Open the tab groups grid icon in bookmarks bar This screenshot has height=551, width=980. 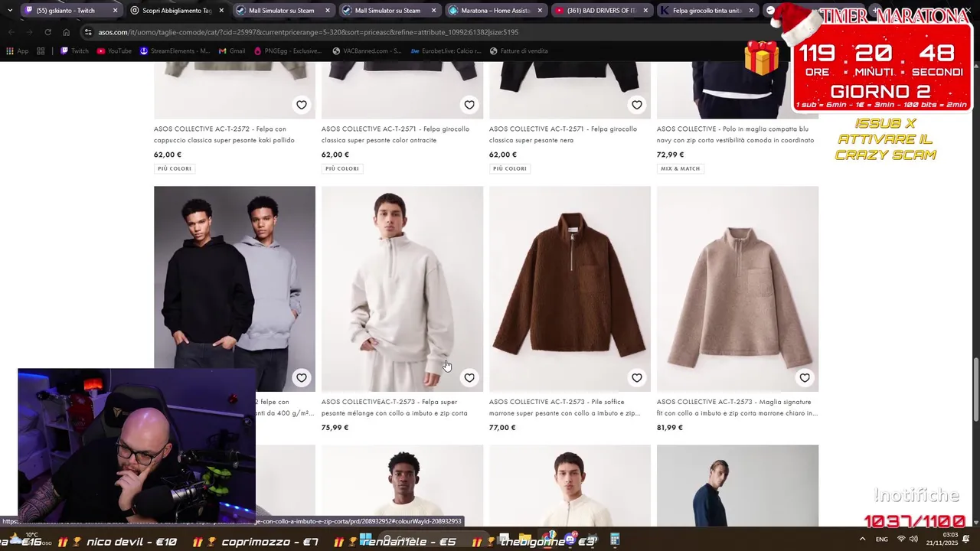click(41, 51)
